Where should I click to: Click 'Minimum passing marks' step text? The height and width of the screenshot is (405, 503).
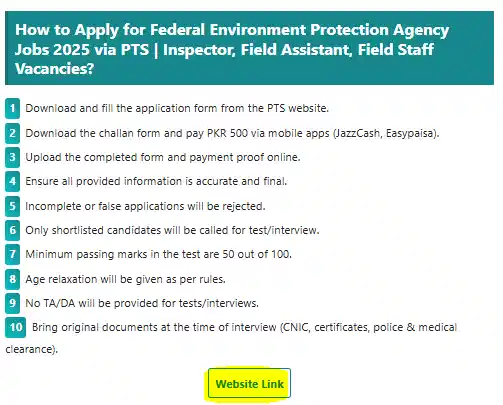pyautogui.click(x=158, y=254)
